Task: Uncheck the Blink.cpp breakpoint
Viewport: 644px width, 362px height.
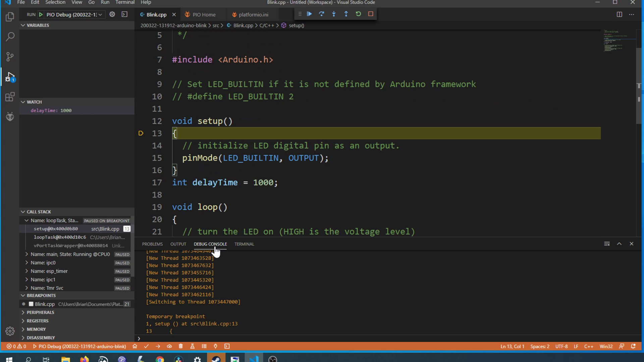Action: [x=31, y=304]
